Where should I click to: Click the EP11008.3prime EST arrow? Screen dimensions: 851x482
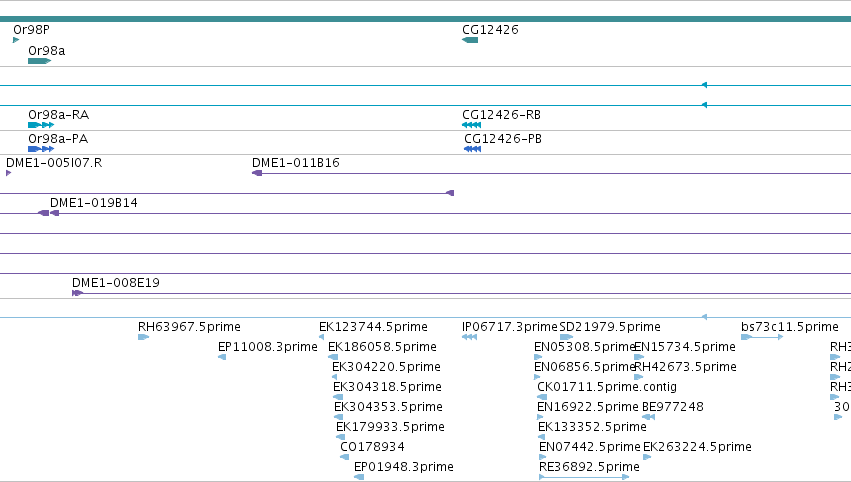(x=222, y=357)
